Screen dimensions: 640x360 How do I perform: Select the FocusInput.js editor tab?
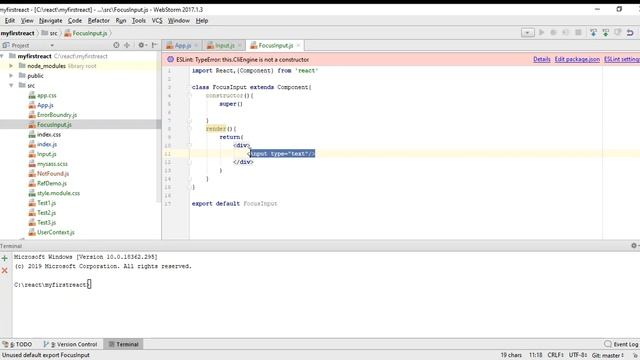tap(276, 45)
